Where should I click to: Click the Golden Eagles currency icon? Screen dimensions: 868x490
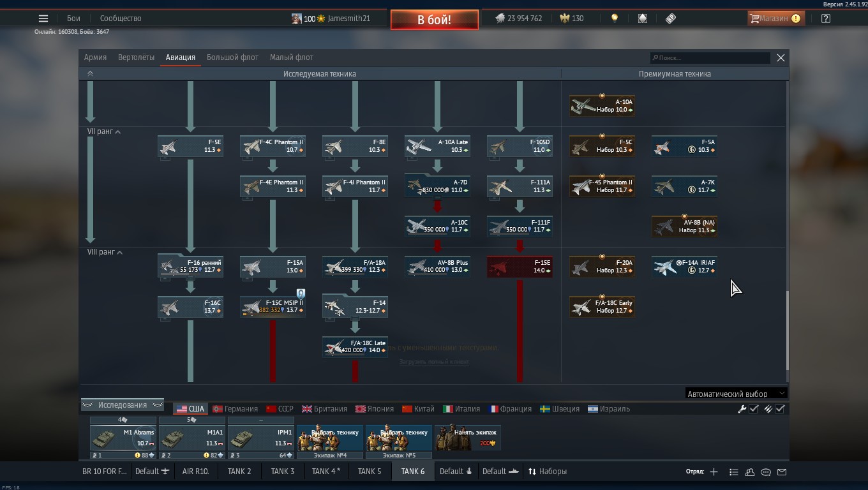coord(564,19)
